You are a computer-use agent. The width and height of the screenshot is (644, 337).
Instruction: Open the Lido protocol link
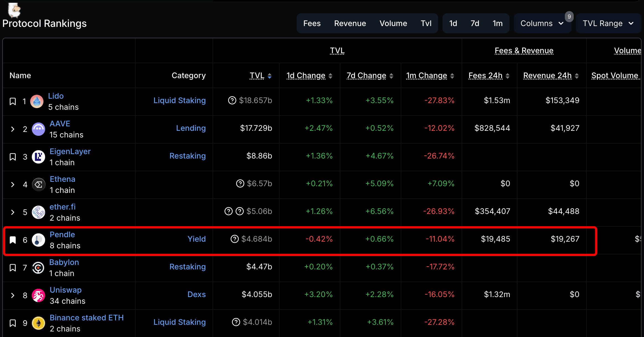56,96
